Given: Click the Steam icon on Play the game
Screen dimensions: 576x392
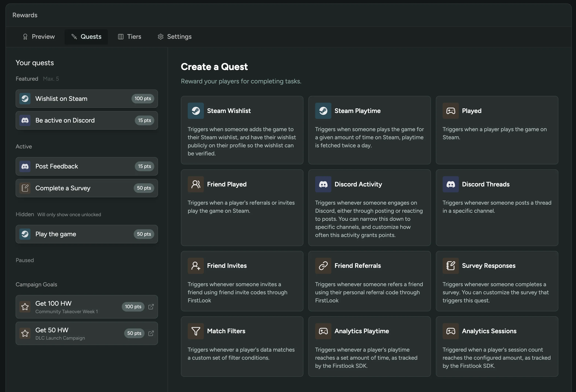Looking at the screenshot, I should 25,234.
